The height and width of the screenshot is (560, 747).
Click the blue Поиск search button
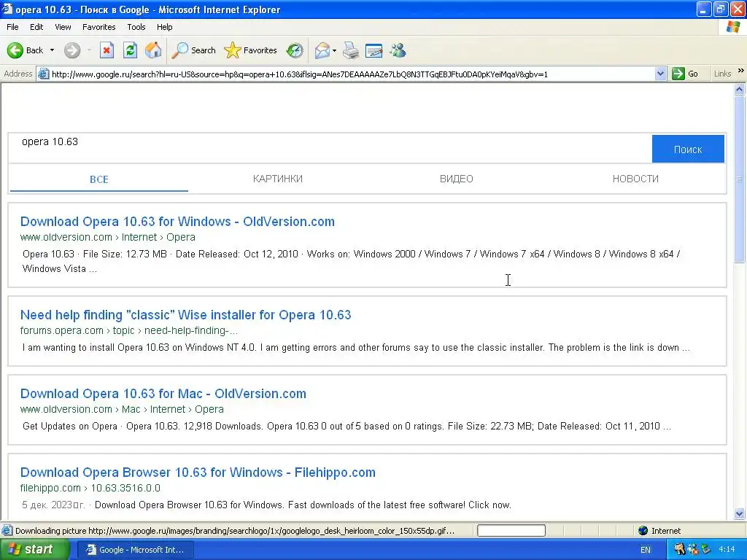point(688,149)
